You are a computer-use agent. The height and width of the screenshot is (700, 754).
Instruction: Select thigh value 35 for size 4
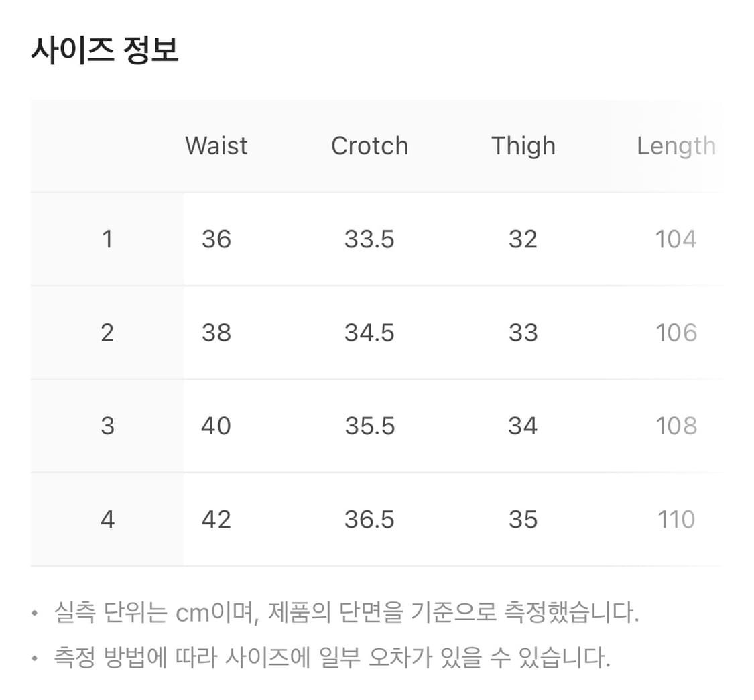click(x=523, y=520)
